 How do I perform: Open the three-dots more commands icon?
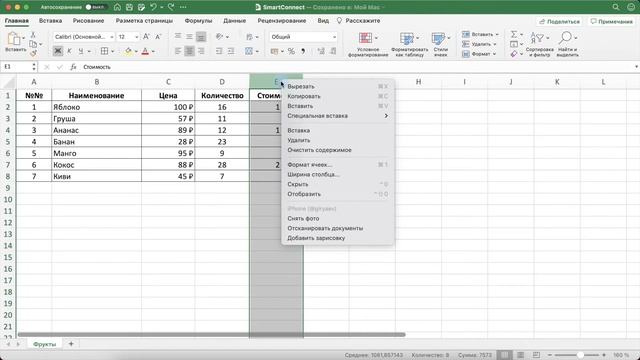coord(183,7)
